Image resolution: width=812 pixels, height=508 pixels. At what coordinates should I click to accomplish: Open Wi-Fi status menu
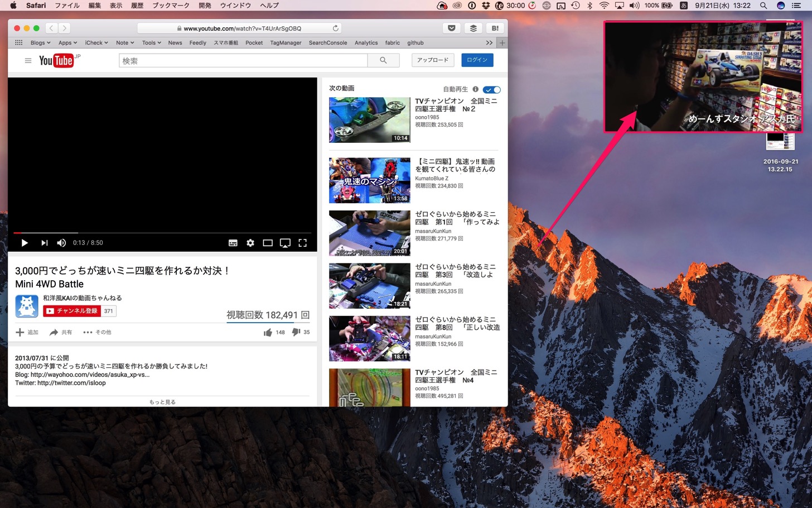pos(604,6)
